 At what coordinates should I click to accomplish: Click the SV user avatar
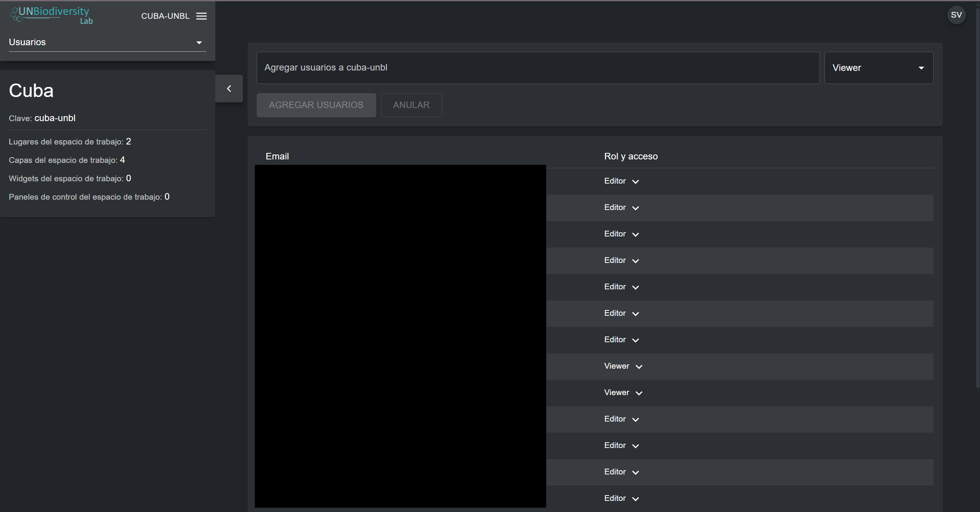tap(956, 15)
